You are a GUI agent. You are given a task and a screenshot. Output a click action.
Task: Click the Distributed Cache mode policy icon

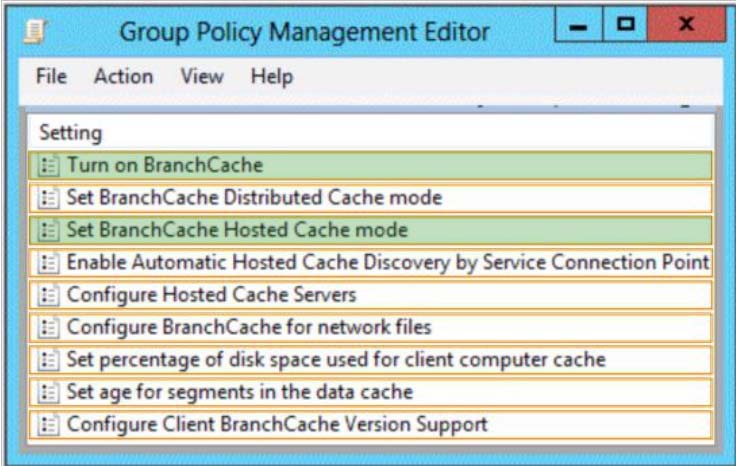click(x=48, y=198)
